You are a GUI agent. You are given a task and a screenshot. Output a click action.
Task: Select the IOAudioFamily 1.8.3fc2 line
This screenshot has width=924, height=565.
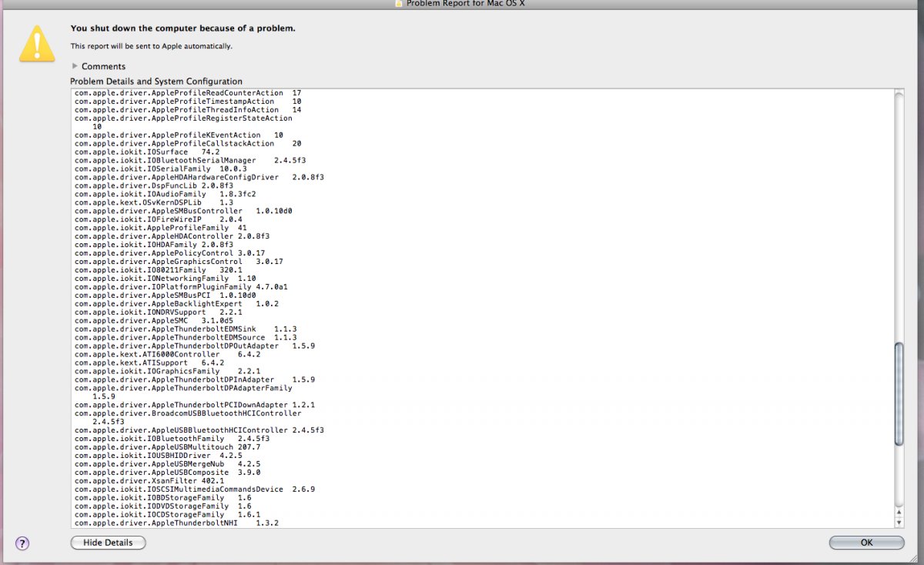(166, 194)
